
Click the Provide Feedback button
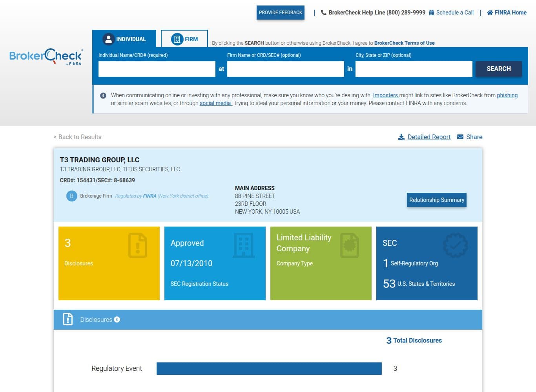tap(281, 13)
